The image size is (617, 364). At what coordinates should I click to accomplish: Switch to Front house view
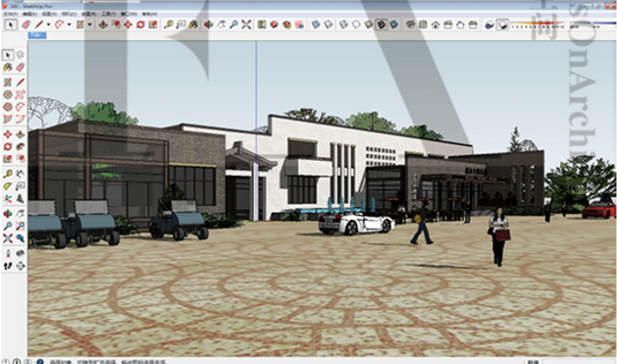(x=436, y=25)
